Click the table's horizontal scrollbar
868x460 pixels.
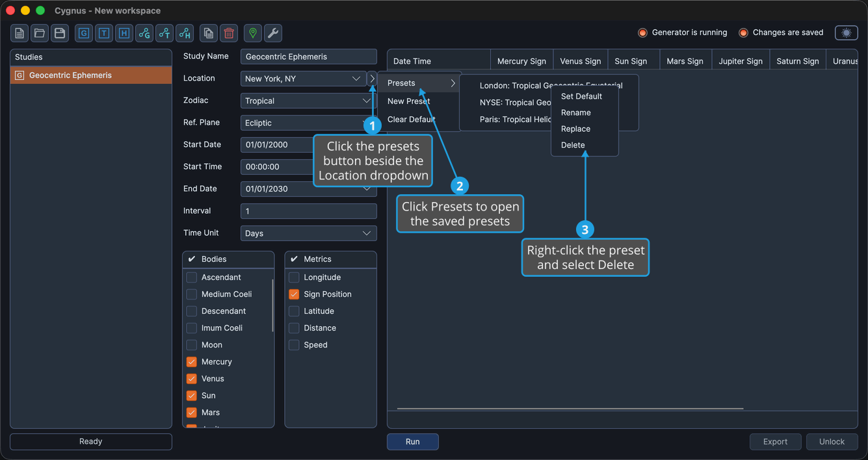pos(570,409)
